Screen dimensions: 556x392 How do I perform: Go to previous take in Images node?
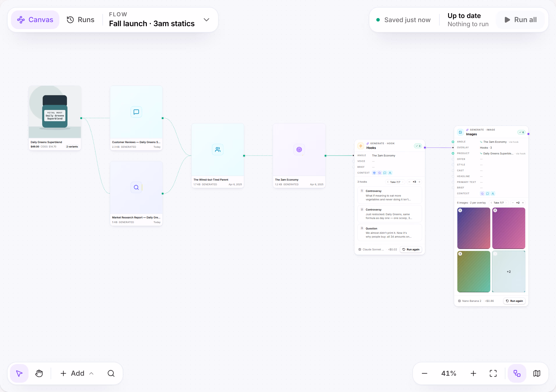point(491,203)
